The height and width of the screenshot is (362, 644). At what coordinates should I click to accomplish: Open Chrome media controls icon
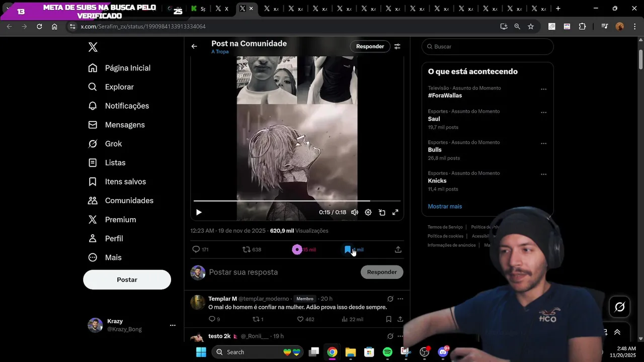pos(604,26)
